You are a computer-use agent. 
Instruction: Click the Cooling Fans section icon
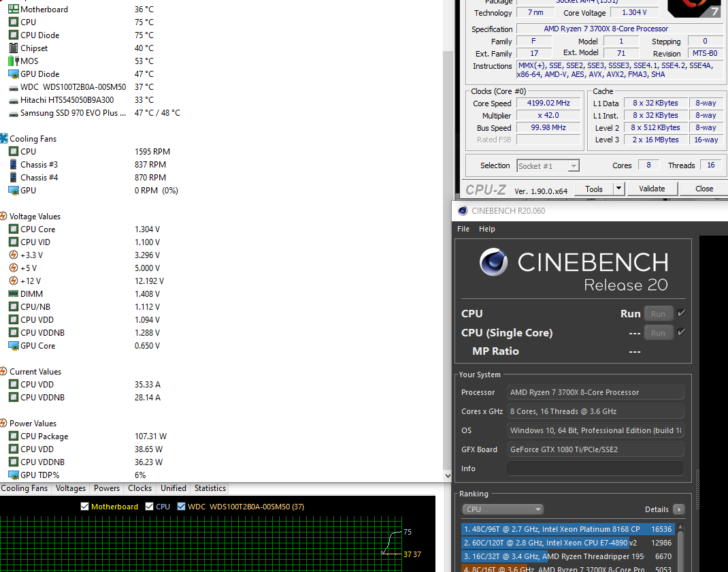coord(4,139)
